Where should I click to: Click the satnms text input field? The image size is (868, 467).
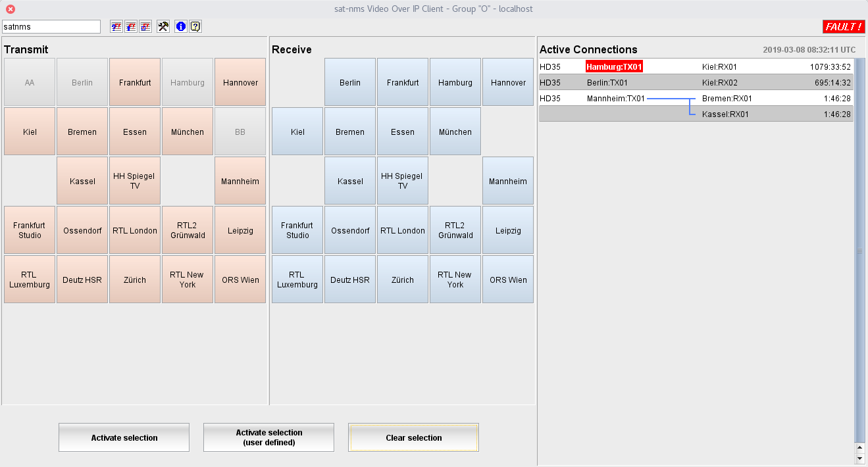pos(51,27)
